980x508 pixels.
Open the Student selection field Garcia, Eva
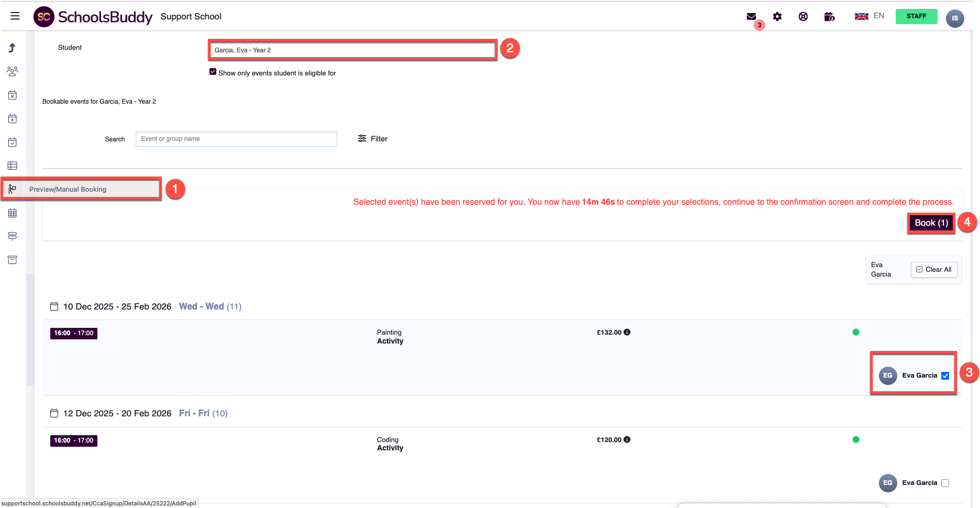[x=352, y=50]
